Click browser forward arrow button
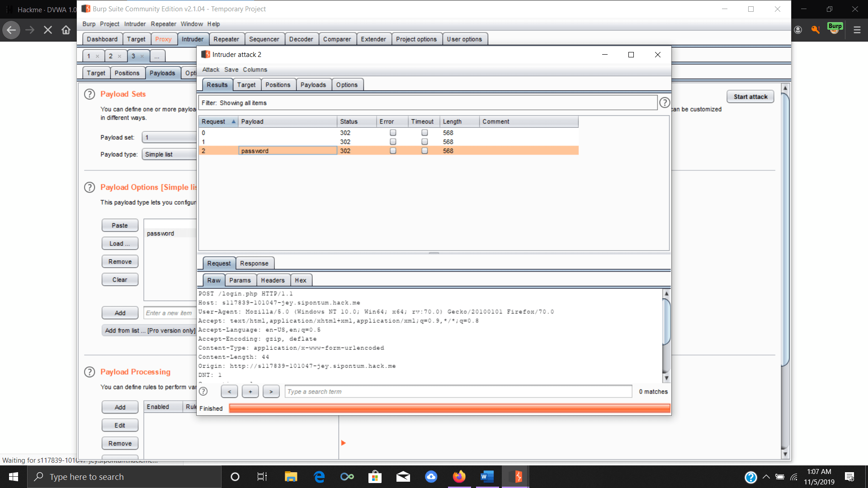Screen dimensions: 868x488 click(x=30, y=30)
